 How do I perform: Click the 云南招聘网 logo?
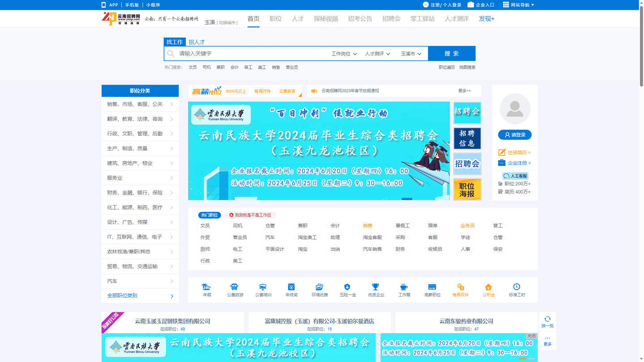122,18
